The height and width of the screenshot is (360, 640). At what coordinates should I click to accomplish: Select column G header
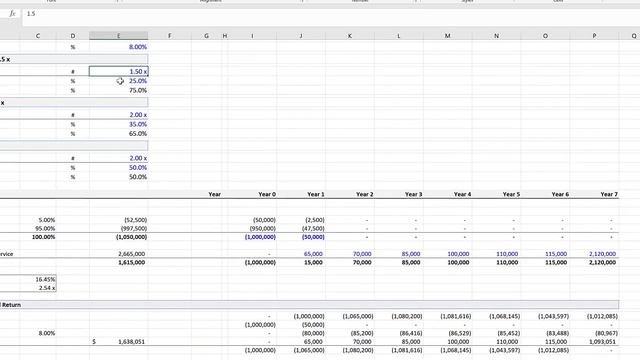point(206,36)
